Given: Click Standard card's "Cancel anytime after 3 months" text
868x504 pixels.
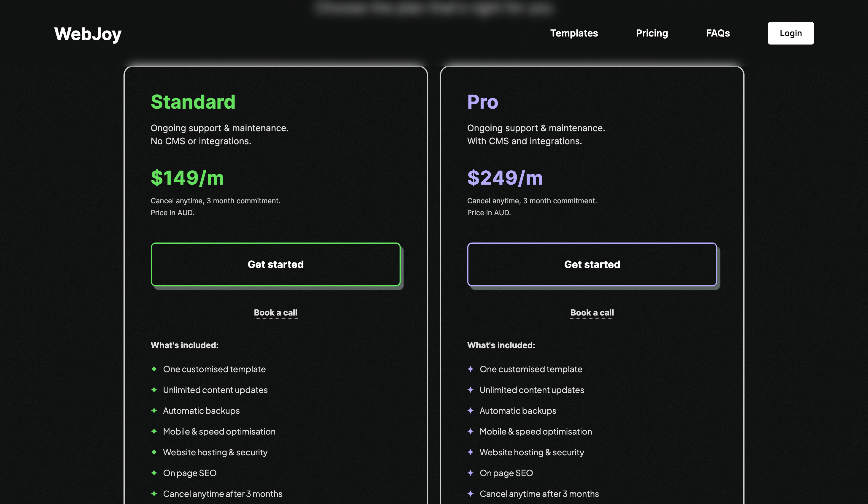Looking at the screenshot, I should pyautogui.click(x=223, y=494).
